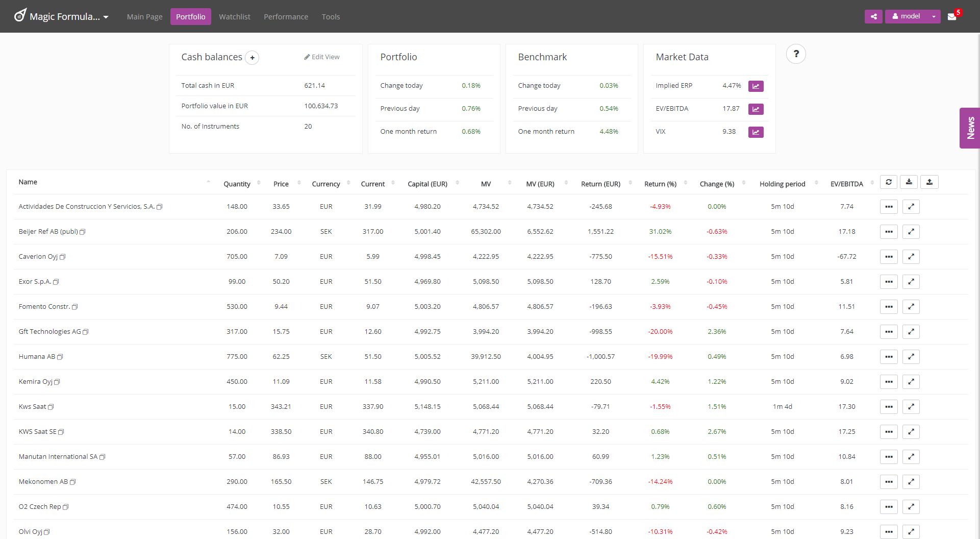This screenshot has height=539, width=980.
Task: Open the EV/EBITDA chart in Market Data
Action: click(756, 109)
